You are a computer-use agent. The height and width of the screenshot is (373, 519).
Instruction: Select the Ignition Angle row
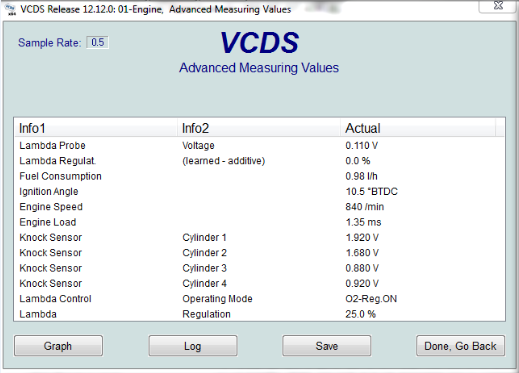pyautogui.click(x=259, y=191)
